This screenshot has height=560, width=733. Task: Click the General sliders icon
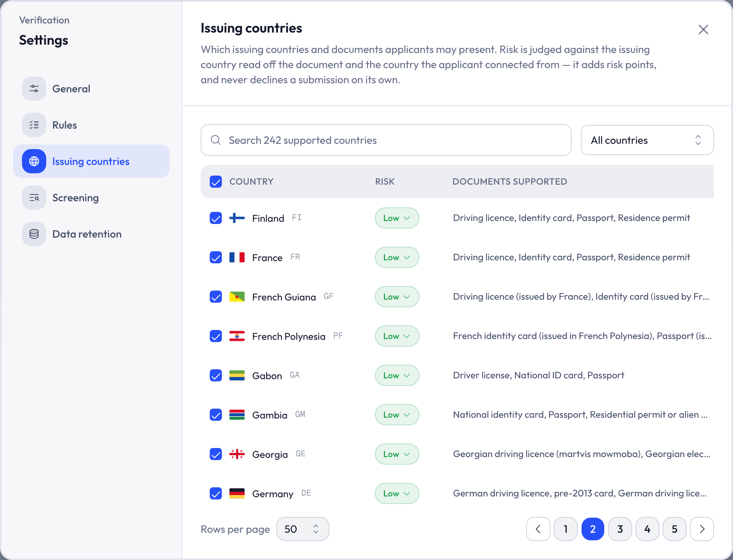coord(34,89)
